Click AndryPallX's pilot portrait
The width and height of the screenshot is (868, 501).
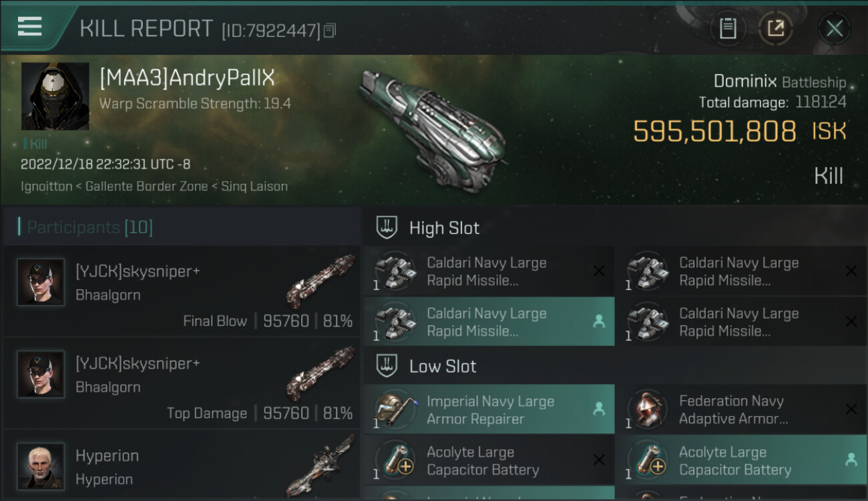55,96
